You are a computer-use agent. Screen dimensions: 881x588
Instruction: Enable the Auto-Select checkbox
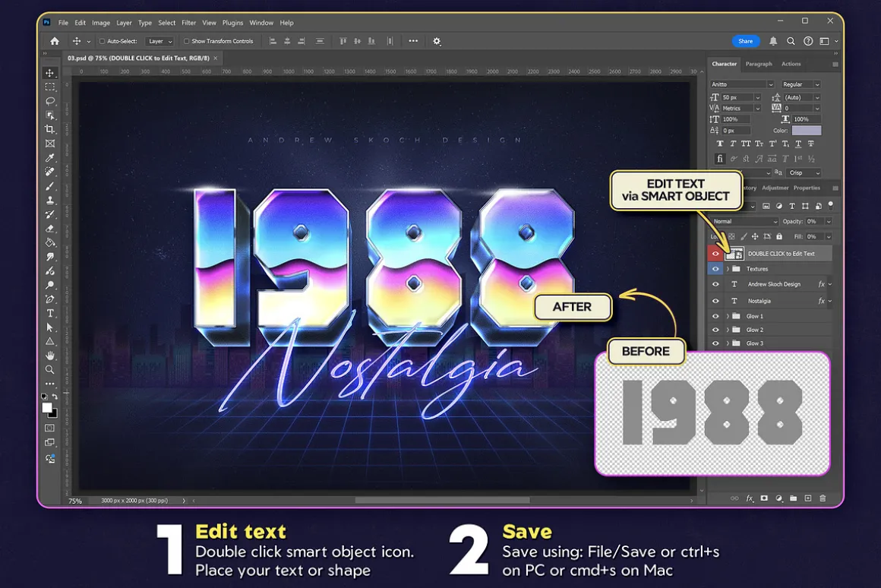(x=102, y=41)
